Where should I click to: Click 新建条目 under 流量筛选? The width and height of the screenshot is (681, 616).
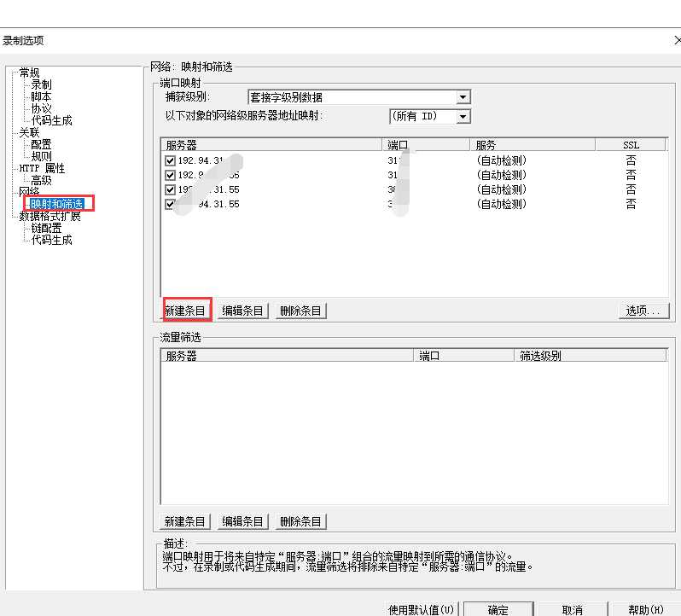185,521
